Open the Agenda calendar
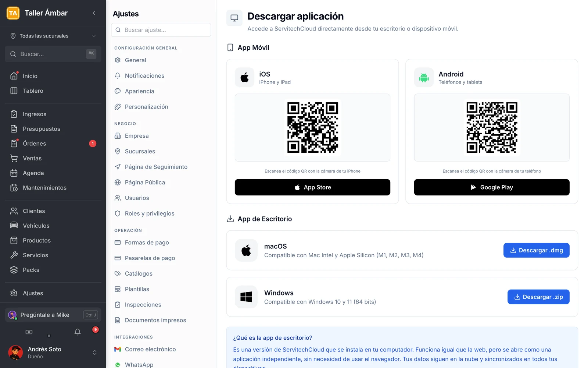This screenshot has height=368, width=588. [x=53, y=173]
